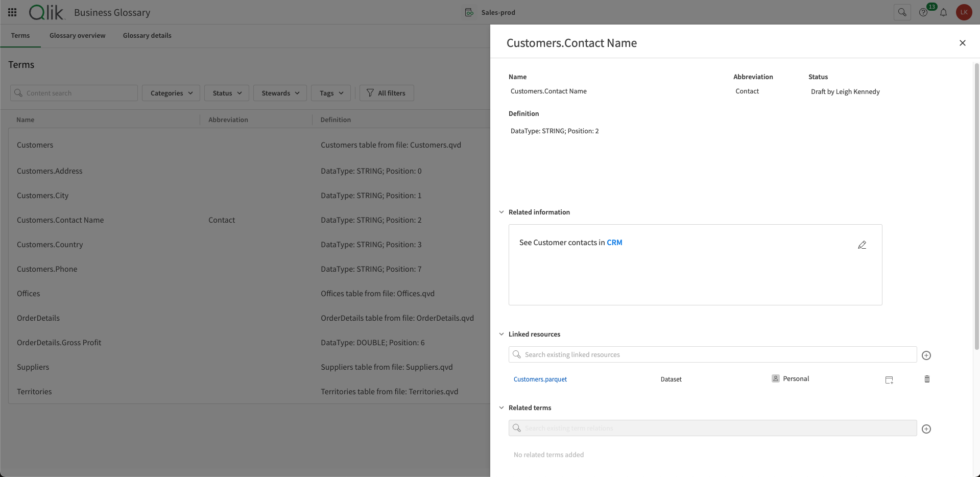Viewport: 980px width, 477px height.
Task: Select the OrderDetails.Gross Profit term
Action: [59, 343]
